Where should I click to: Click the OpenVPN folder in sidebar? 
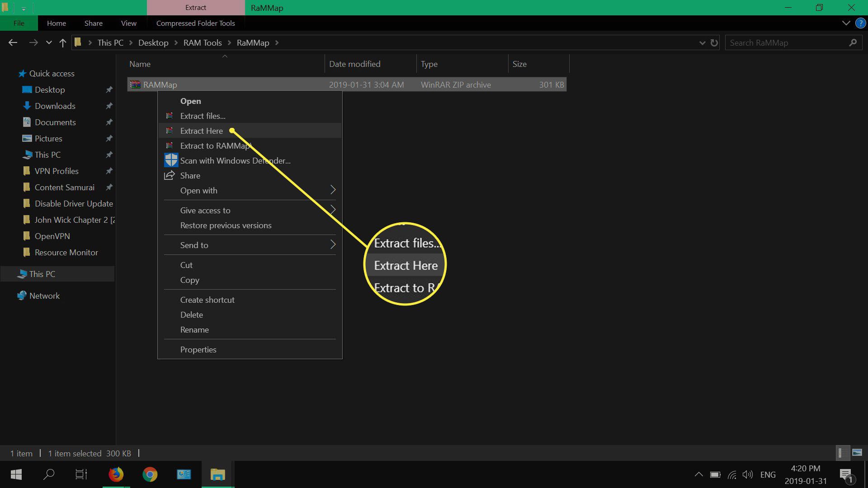click(x=52, y=236)
